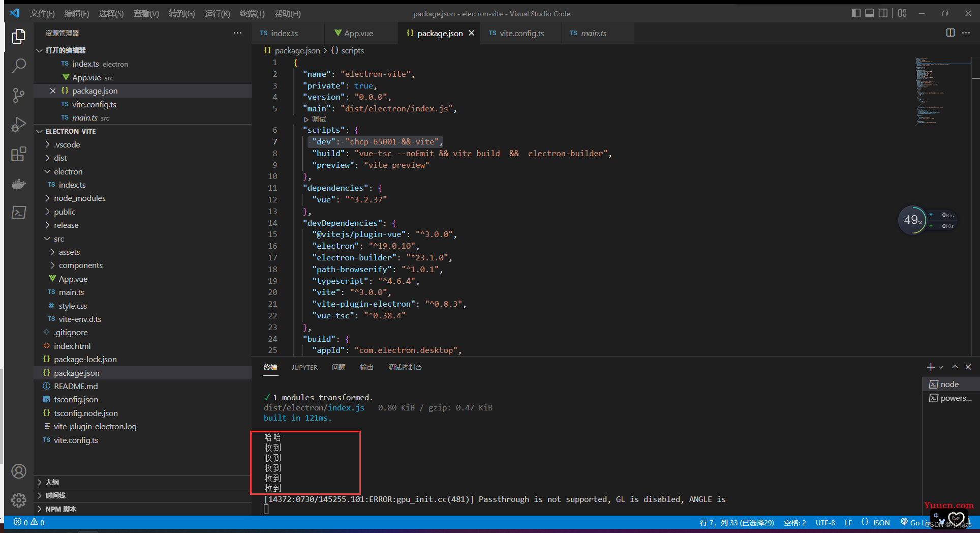Open the Extensions view
This screenshot has width=980, height=533.
tap(19, 154)
